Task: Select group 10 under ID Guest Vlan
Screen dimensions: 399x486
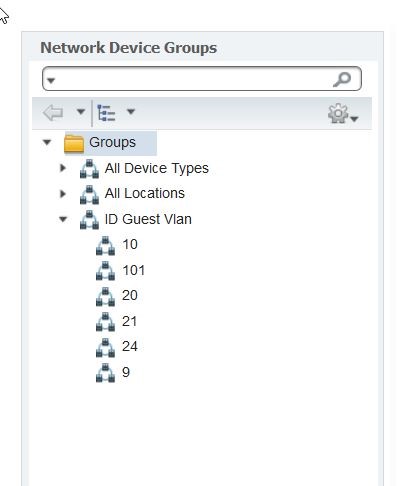Action: click(130, 244)
